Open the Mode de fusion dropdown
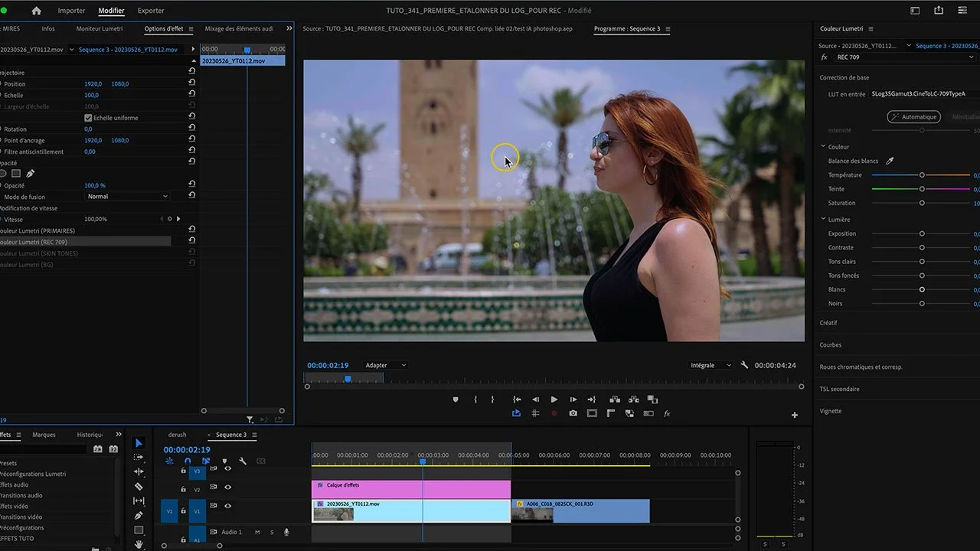Viewport: 980px width, 551px height. pyautogui.click(x=127, y=197)
